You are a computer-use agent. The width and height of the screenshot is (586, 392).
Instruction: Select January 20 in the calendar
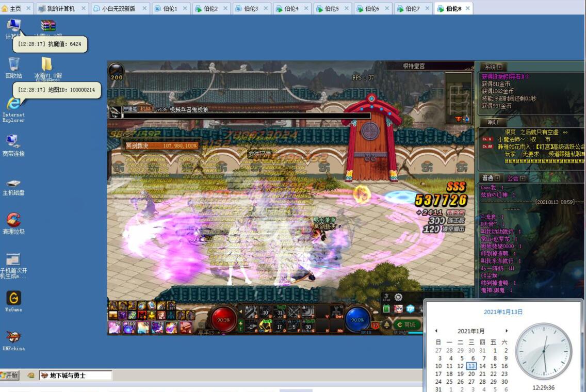tap(471, 373)
